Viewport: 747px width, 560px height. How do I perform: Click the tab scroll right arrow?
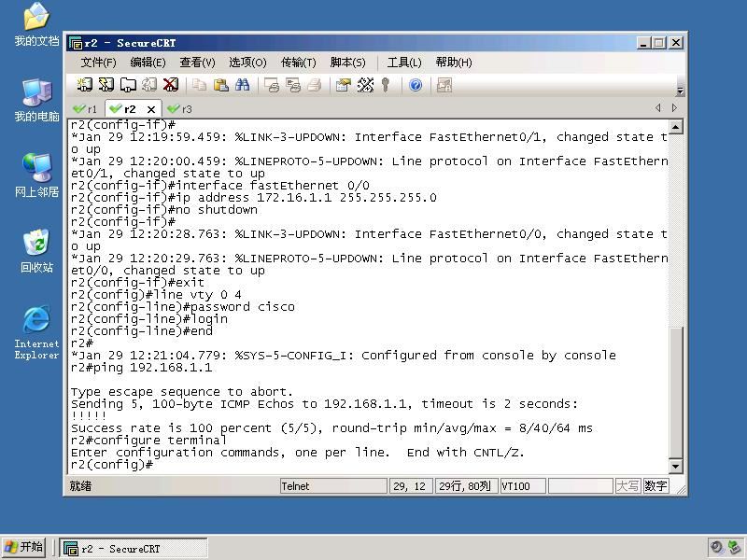click(x=674, y=108)
